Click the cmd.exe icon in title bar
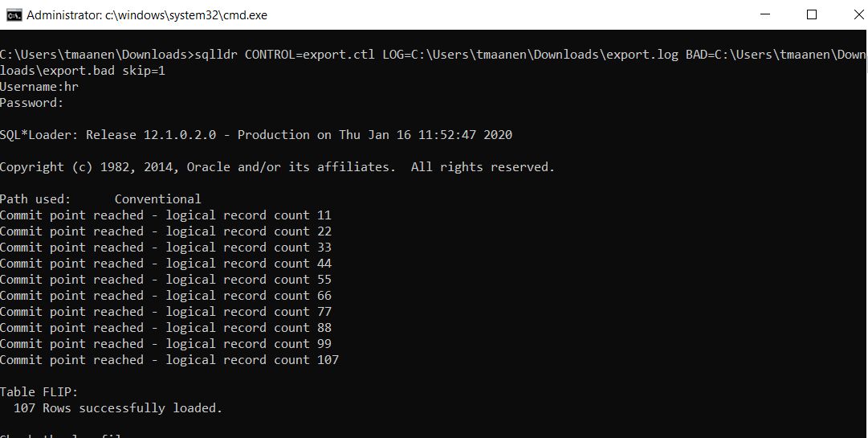The height and width of the screenshot is (438, 868). 14,15
